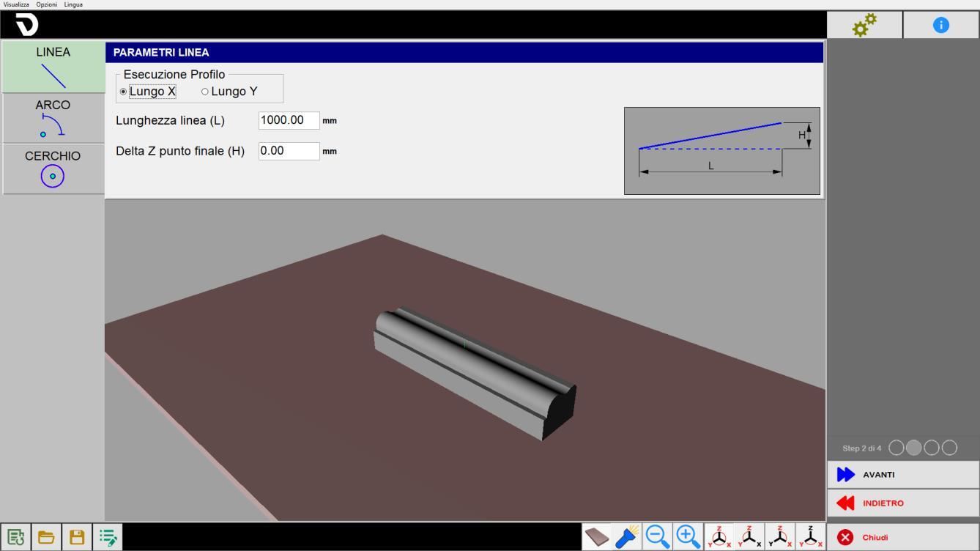This screenshot has width=980, height=551.
Task: Click the Lunghezza linea (L) value field
Action: pos(289,120)
